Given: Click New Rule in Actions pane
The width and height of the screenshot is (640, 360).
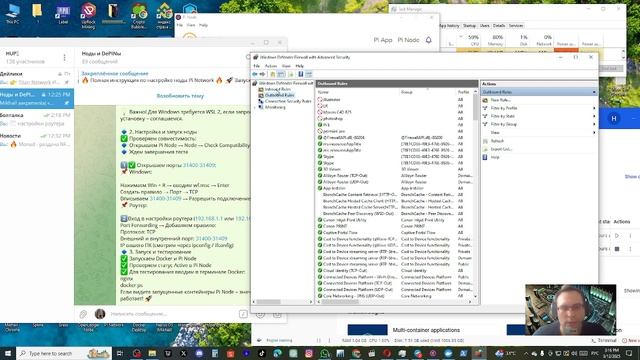Looking at the screenshot, I should [500, 100].
